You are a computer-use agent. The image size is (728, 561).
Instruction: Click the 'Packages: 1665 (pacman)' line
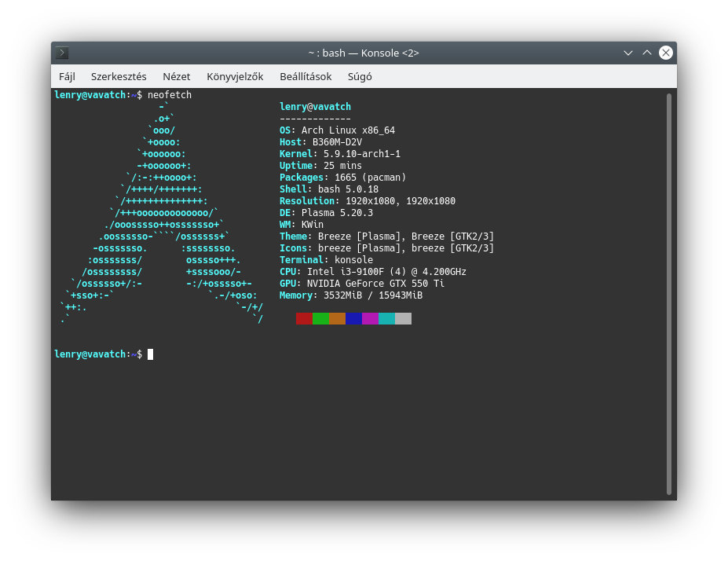342,178
